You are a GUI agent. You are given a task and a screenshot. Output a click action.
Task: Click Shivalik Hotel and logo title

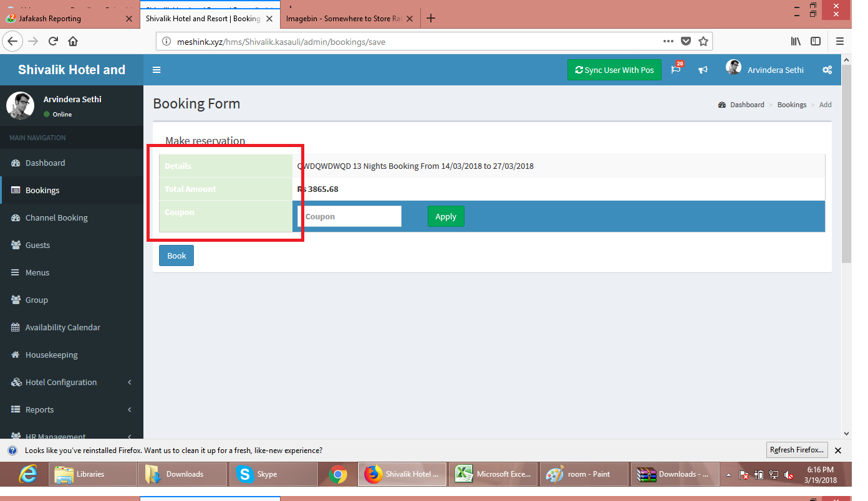coord(72,70)
